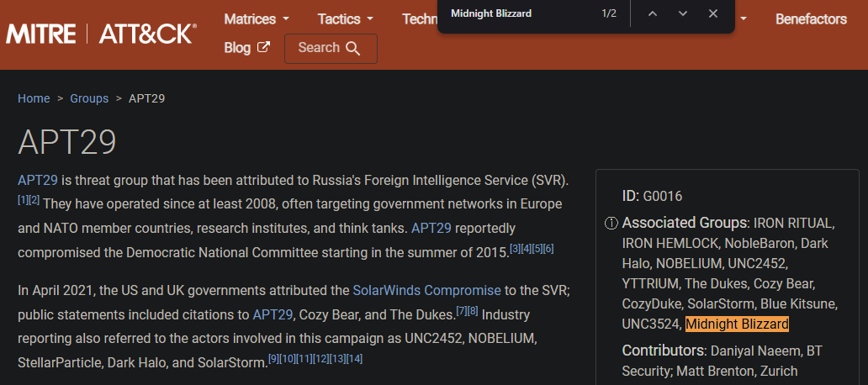Click the Groups breadcrumb link
Viewport: 868px width, 385px height.
click(89, 98)
